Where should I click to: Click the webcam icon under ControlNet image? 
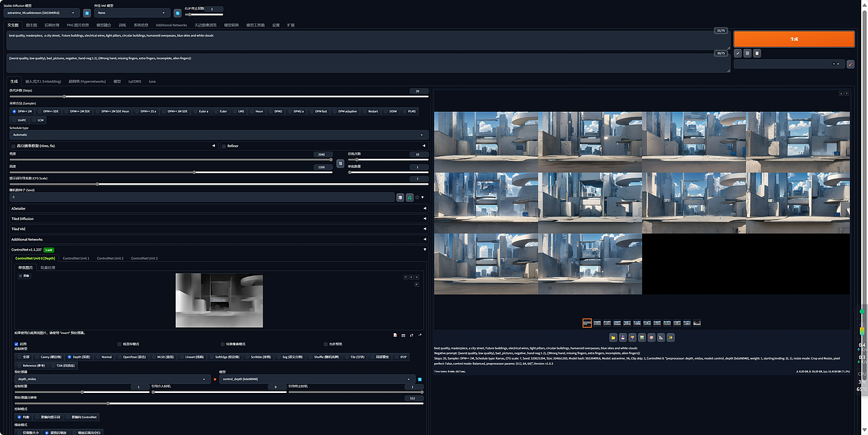pyautogui.click(x=403, y=335)
